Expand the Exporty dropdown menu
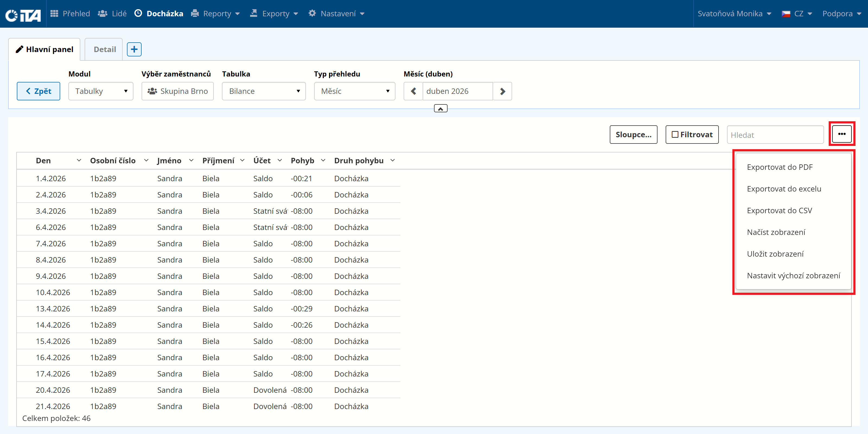This screenshot has height=434, width=868. (x=274, y=14)
